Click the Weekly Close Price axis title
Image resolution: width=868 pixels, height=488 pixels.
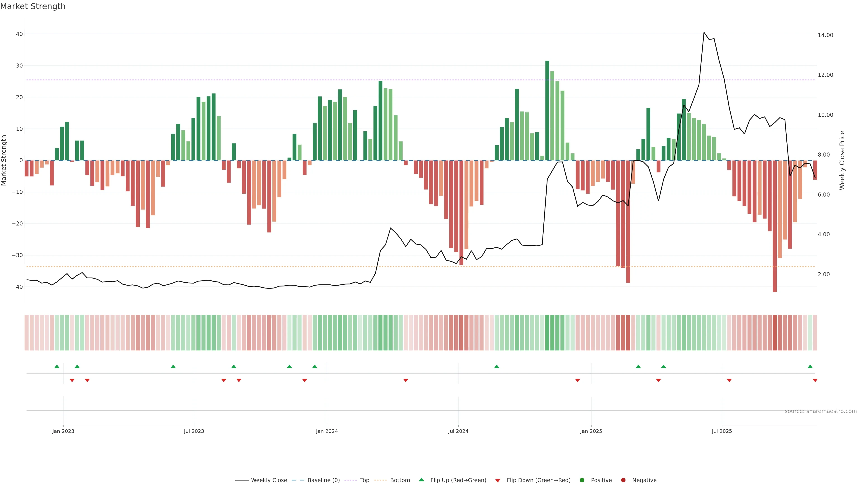click(842, 160)
